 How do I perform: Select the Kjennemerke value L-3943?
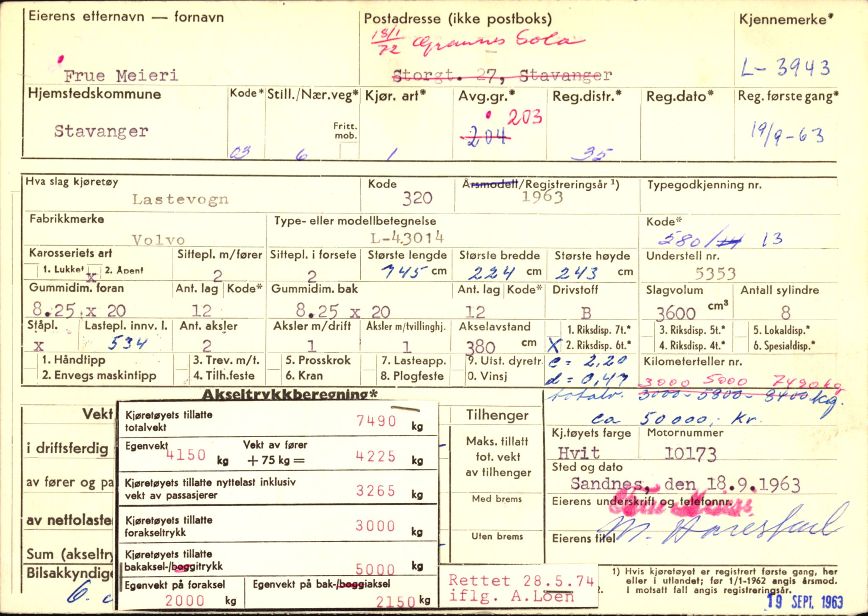tap(785, 68)
